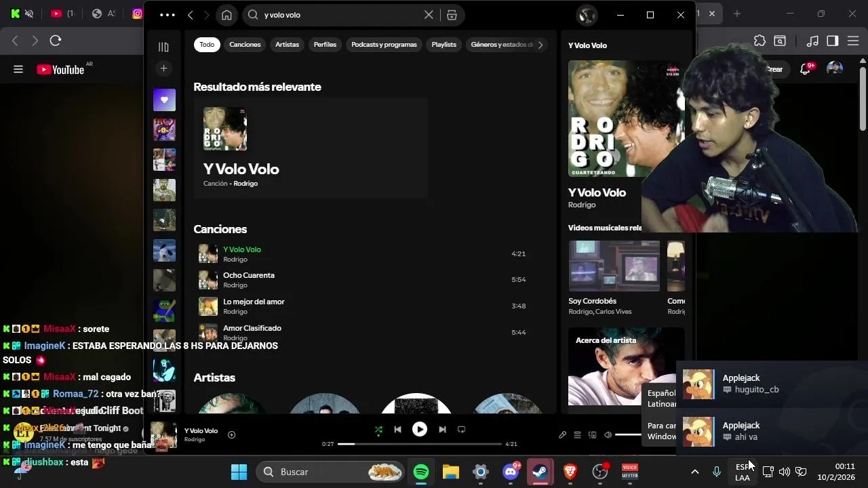Go to Spotify Home

coord(226,15)
